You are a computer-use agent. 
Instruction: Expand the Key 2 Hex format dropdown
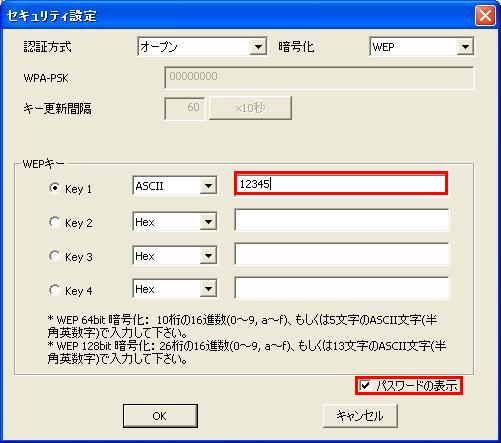point(175,222)
